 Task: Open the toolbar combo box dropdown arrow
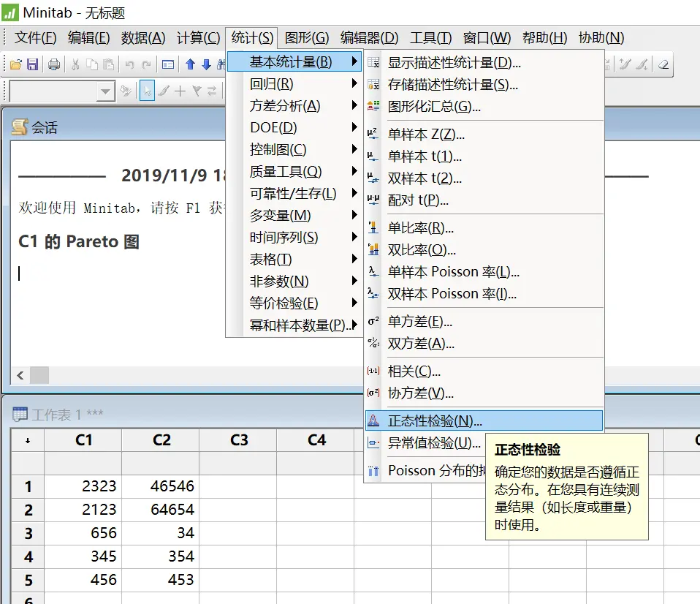[x=105, y=91]
